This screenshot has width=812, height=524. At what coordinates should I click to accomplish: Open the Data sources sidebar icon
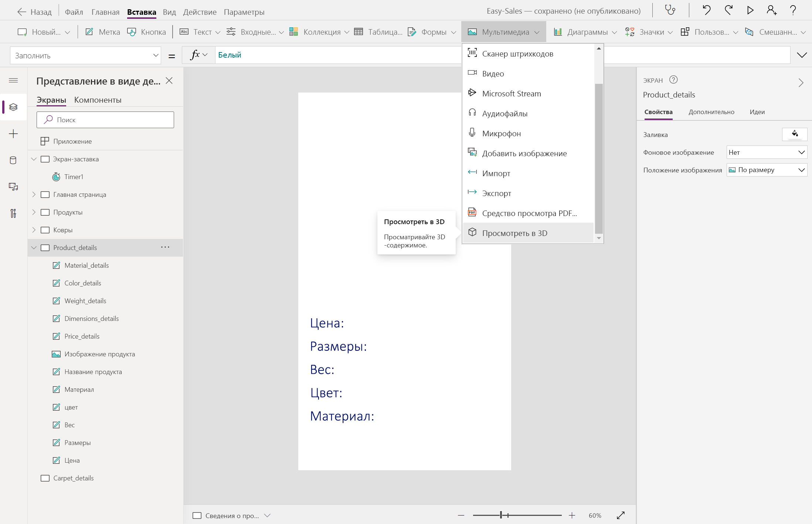click(x=13, y=160)
